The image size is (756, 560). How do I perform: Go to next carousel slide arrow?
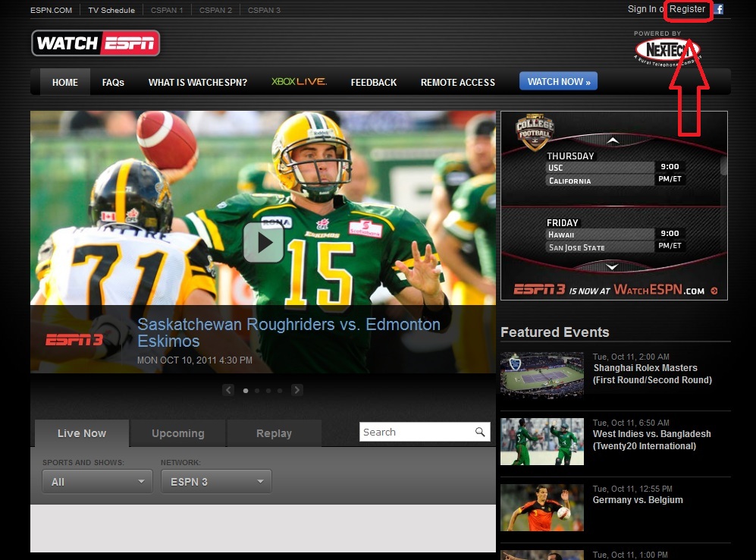click(297, 390)
